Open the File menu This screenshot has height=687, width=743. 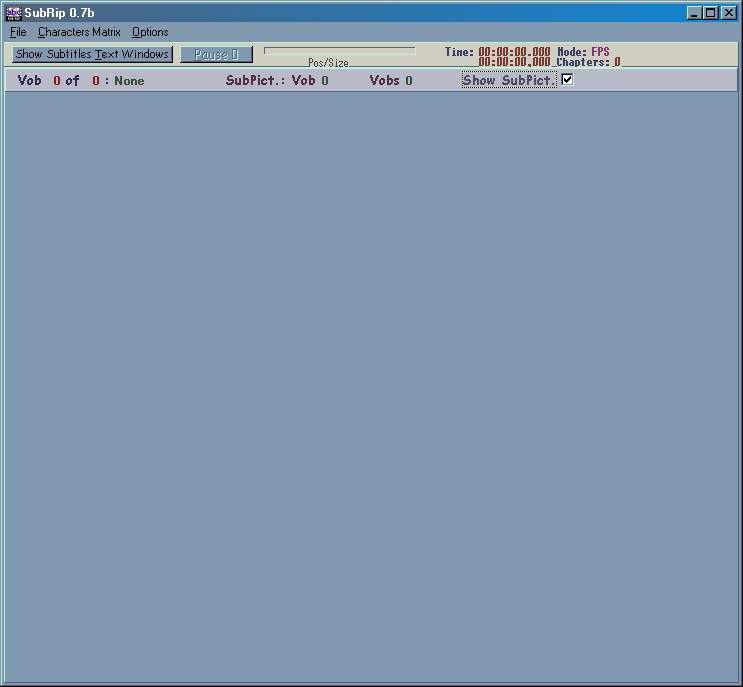18,32
